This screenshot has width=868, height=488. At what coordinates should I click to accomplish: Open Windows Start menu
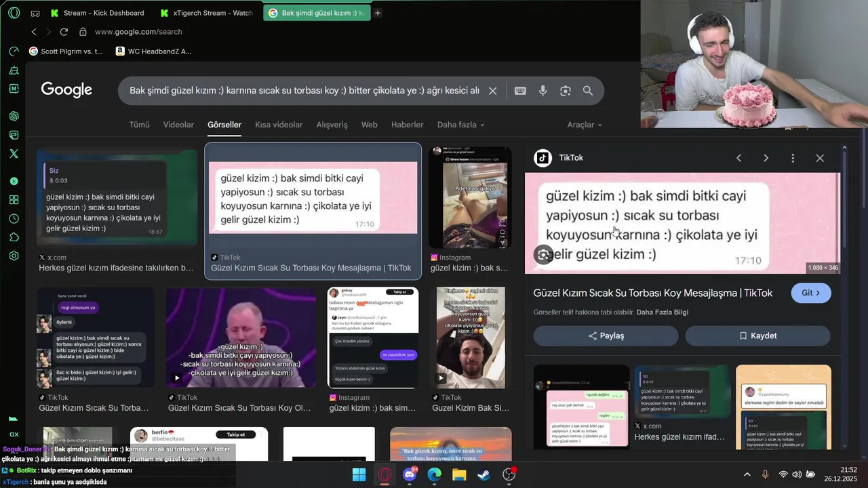(x=359, y=474)
